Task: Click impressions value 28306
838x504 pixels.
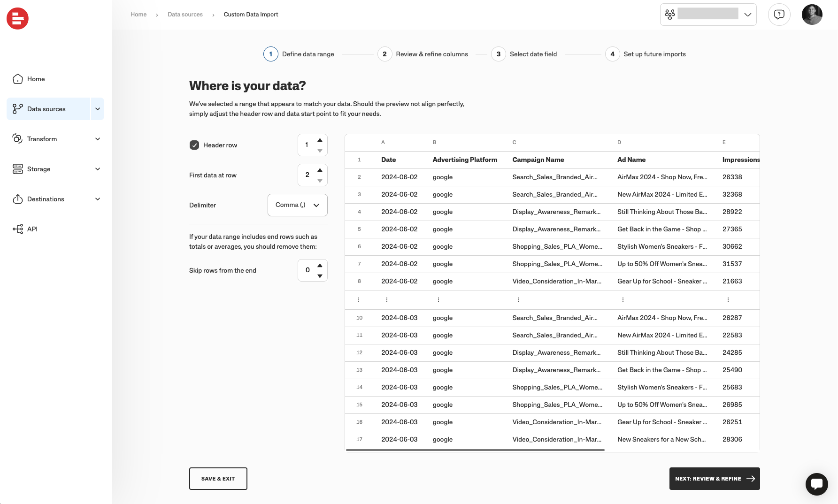Action: click(x=732, y=439)
